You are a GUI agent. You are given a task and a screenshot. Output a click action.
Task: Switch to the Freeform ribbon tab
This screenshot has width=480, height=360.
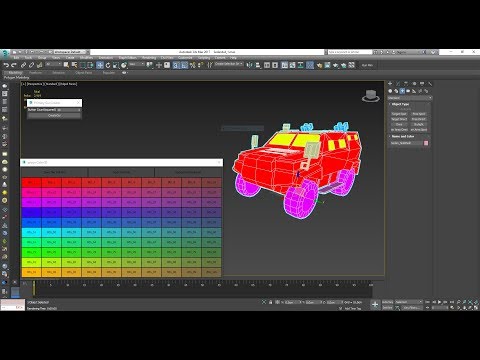(36, 73)
